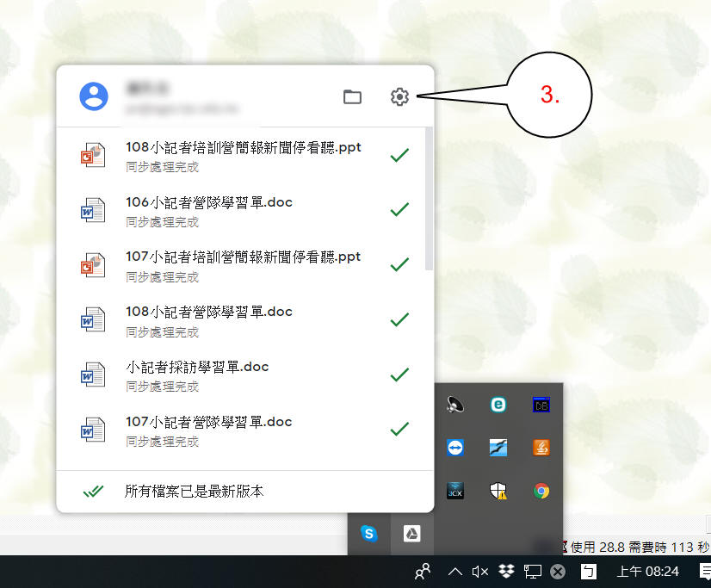The height and width of the screenshot is (588, 711).
Task: Click Word icon of 108小記者營隊學習單.doc
Action: pyautogui.click(x=93, y=320)
